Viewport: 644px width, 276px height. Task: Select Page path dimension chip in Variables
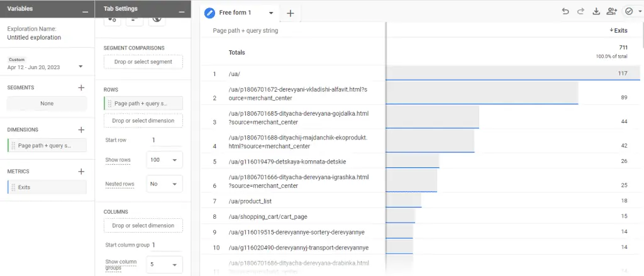(x=47, y=145)
